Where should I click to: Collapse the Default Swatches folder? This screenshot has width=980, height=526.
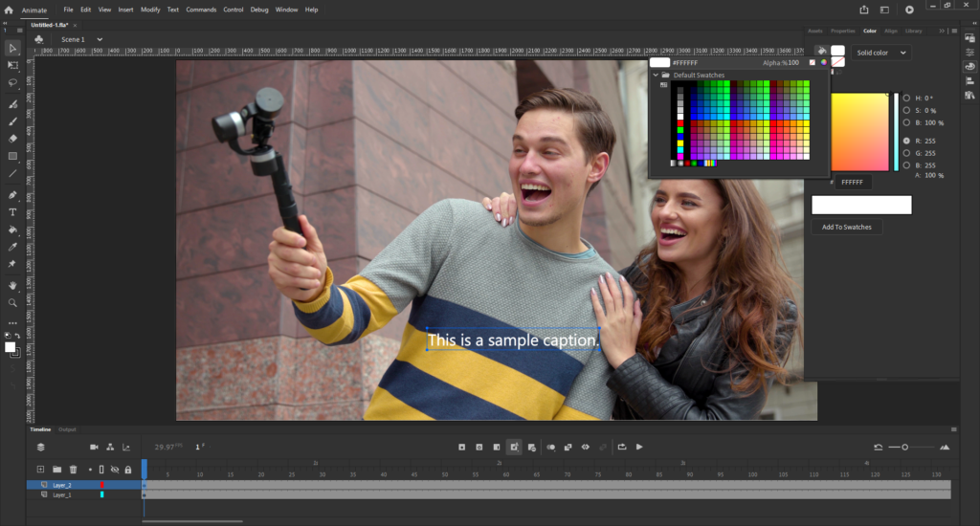[x=656, y=75]
